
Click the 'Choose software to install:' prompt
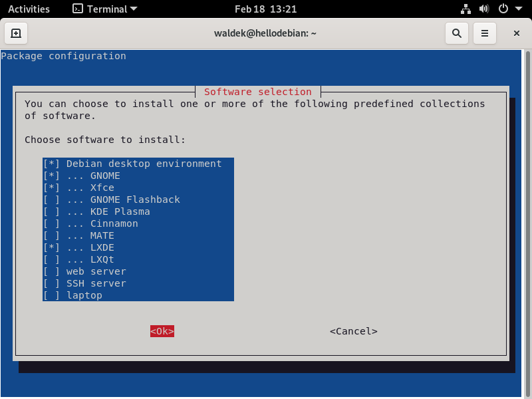tap(105, 140)
